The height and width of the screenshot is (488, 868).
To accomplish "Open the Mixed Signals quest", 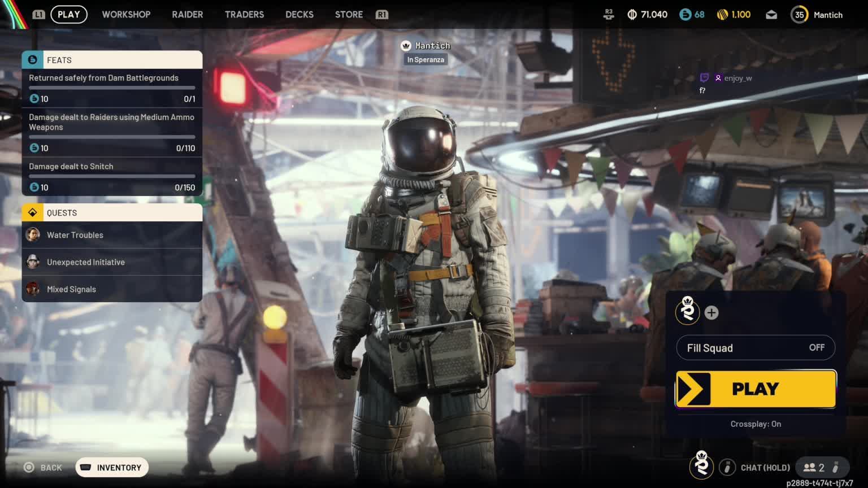I will 112,289.
